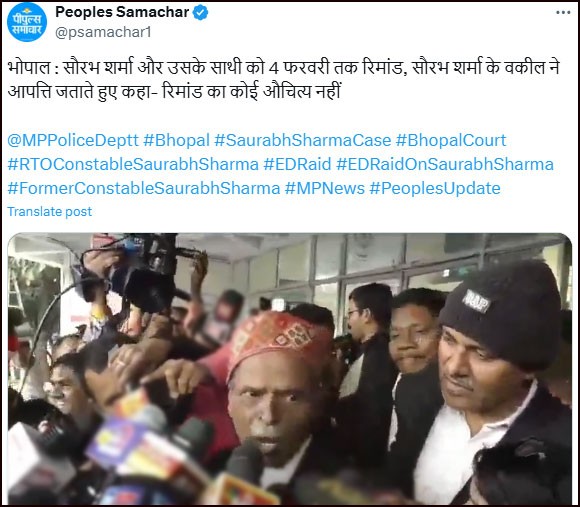Open the Peoples Samachar profile avatar

pos(27,22)
